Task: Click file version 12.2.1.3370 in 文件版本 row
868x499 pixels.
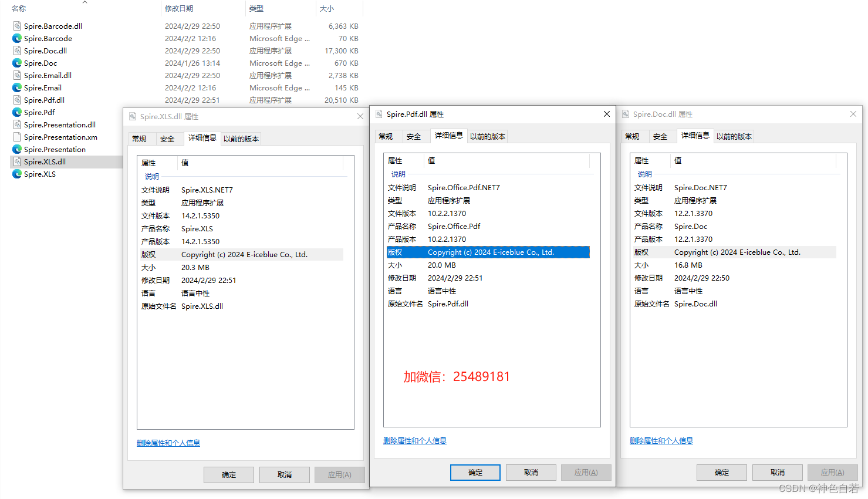Action: click(693, 214)
